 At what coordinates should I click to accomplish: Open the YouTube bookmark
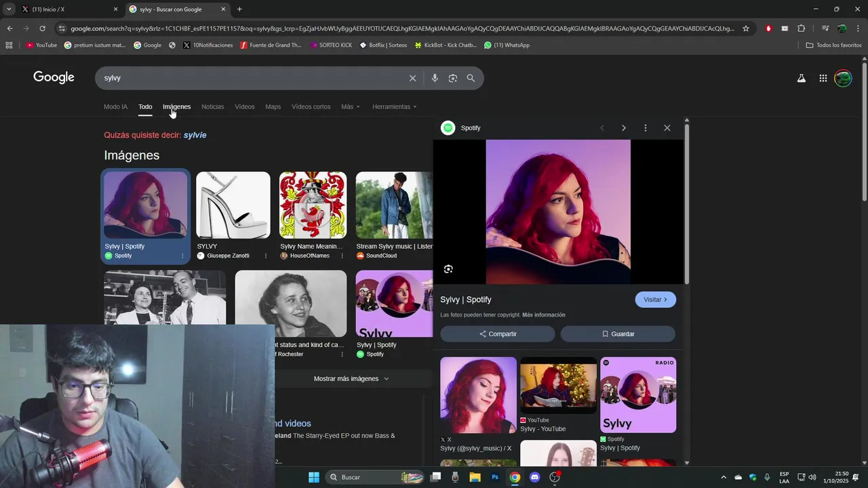tap(41, 45)
